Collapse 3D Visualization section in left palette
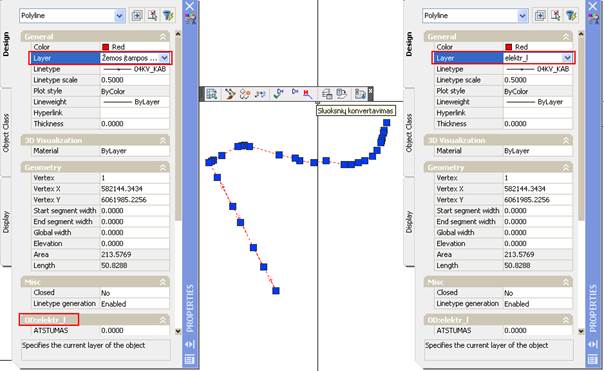 pos(163,140)
